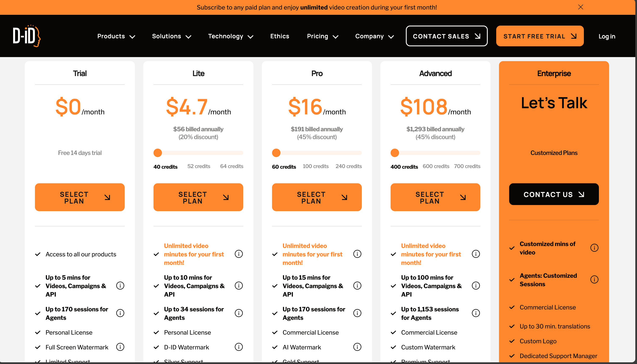The width and height of the screenshot is (637, 364).
Task: Choose 240 credits for the Pro plan
Action: coord(348,166)
